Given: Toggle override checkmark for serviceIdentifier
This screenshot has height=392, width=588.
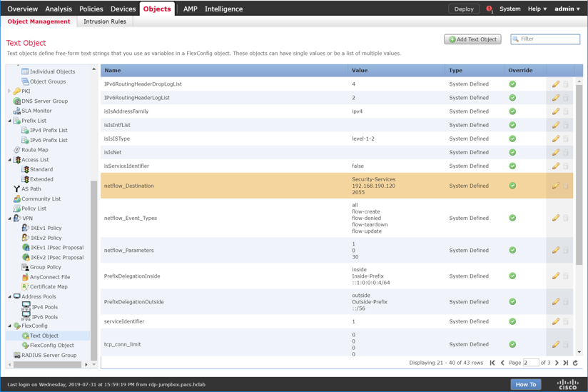Looking at the screenshot, I should [x=512, y=321].
